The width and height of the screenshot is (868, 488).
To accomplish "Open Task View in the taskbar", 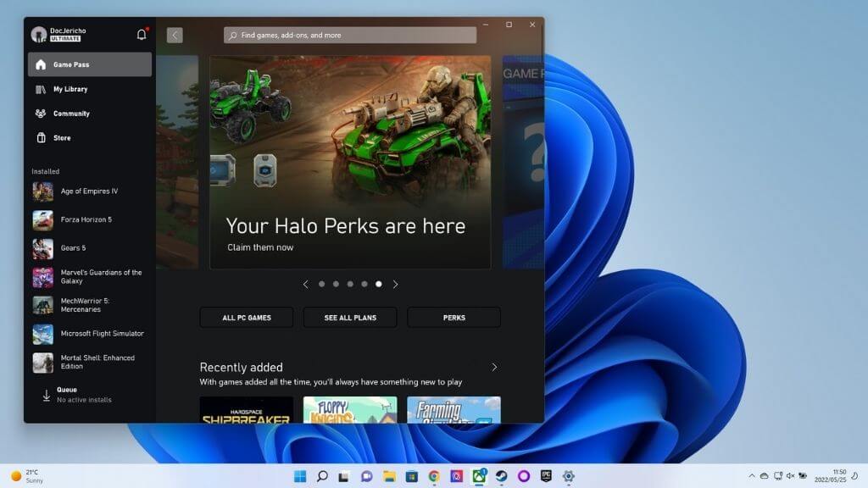I will [344, 476].
